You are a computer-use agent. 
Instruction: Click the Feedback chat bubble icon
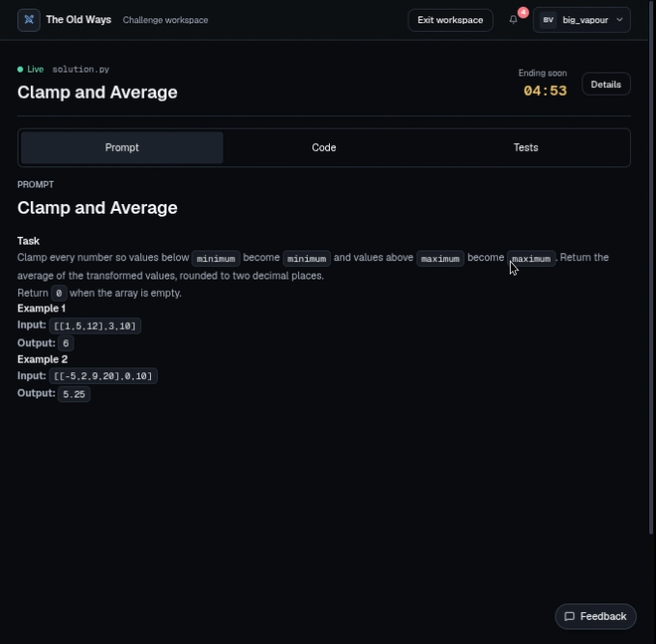pyautogui.click(x=569, y=616)
